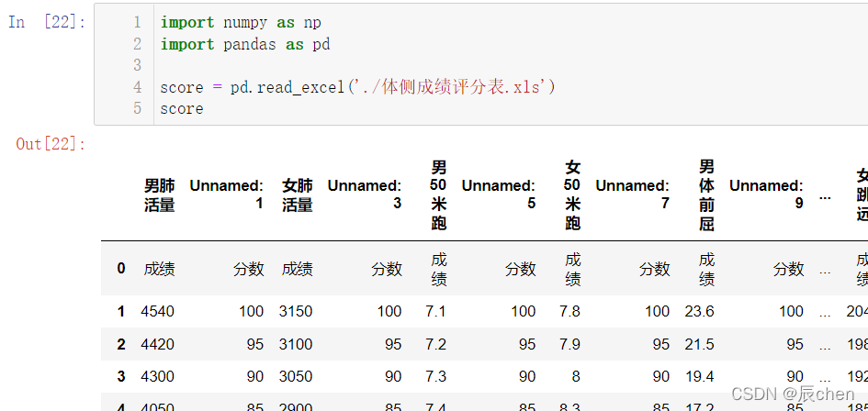Click the 7.8 cell
This screenshot has height=411, width=868.
click(569, 311)
